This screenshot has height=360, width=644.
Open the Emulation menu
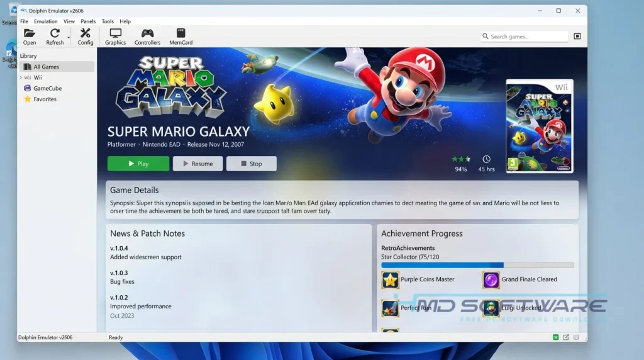[x=45, y=21]
